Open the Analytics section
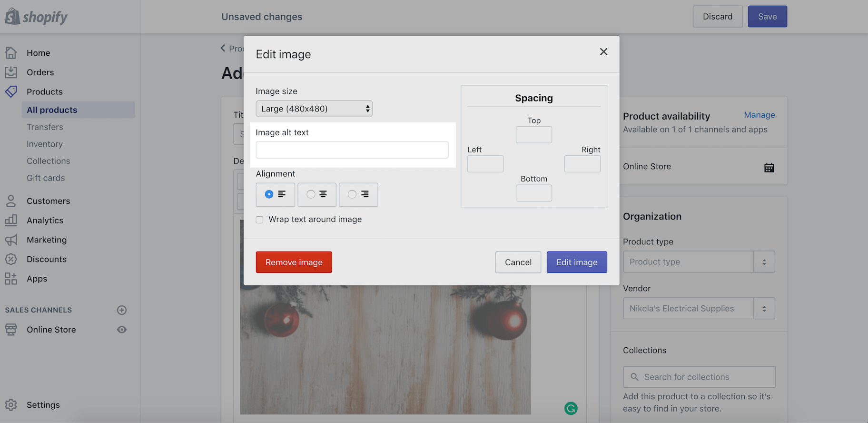This screenshot has width=868, height=423. [x=45, y=221]
